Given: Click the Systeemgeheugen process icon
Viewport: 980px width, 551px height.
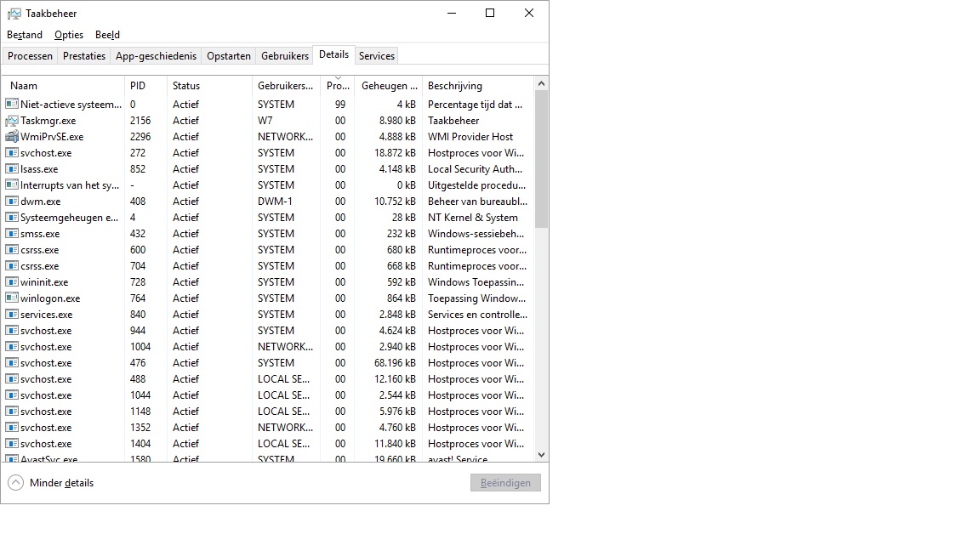Looking at the screenshot, I should [x=12, y=218].
